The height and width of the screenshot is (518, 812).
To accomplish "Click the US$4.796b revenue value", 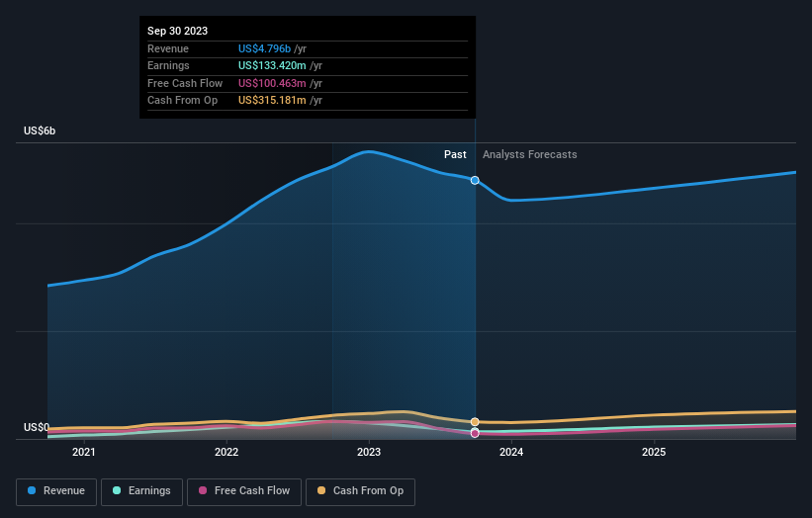I will click(x=264, y=48).
